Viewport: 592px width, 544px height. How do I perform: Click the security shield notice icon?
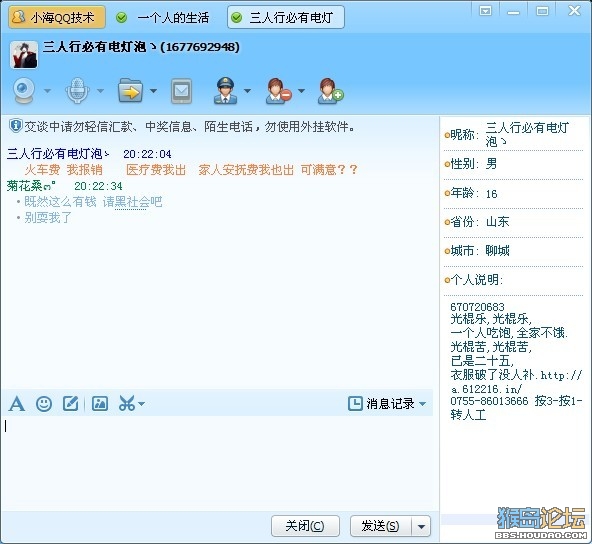coord(15,126)
